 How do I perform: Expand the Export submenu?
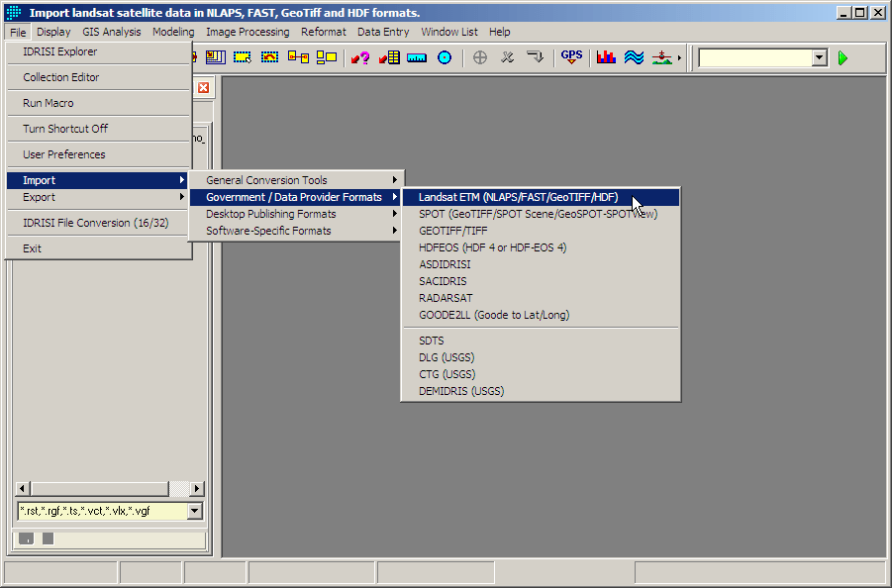pyautogui.click(x=98, y=197)
